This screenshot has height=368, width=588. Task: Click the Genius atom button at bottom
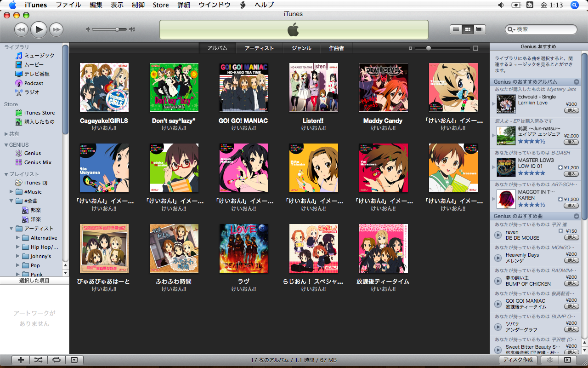pyautogui.click(x=549, y=360)
